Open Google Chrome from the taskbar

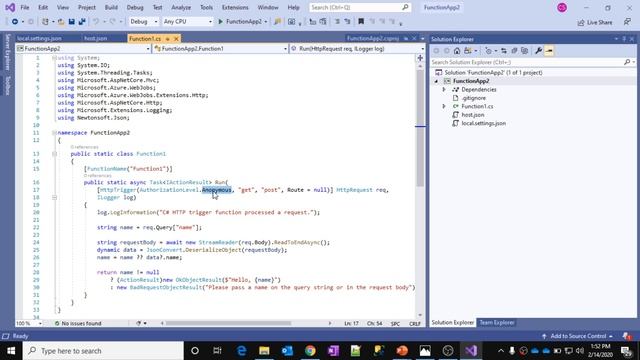tap(310, 351)
